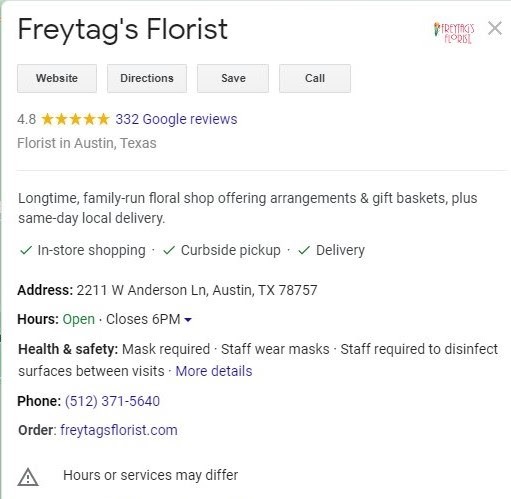511x499 pixels.
Task: Click the Call button
Action: click(x=315, y=78)
